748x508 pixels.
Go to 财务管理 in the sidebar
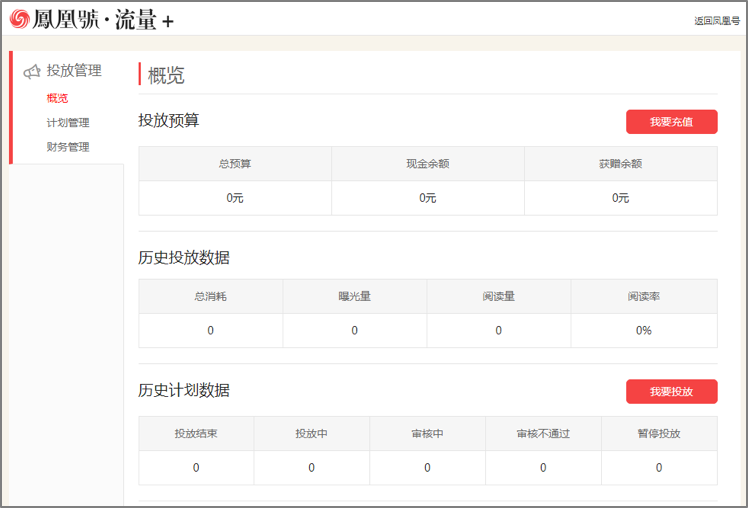[x=68, y=147]
